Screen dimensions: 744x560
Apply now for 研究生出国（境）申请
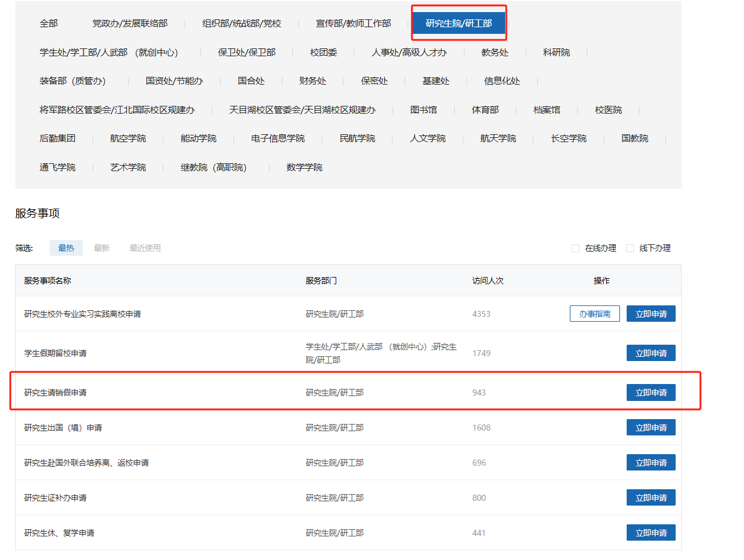point(651,428)
